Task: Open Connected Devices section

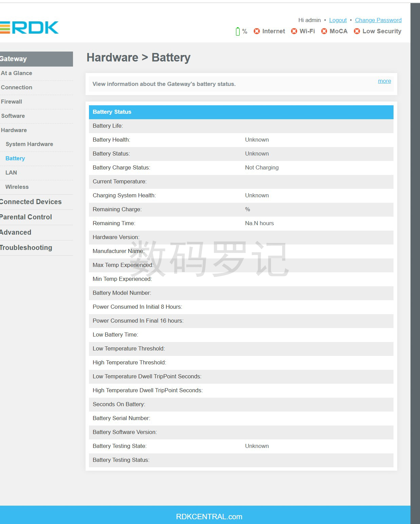Action: click(31, 202)
